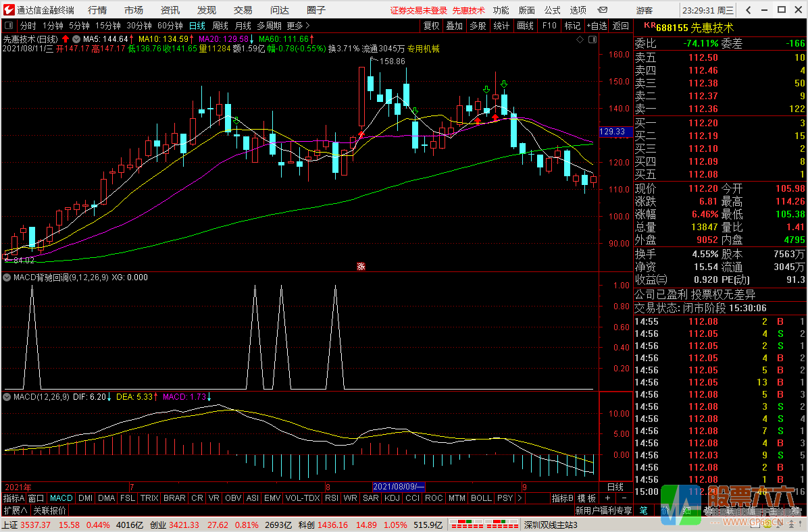Click the red 张 marker on chart
This screenshot has height=532, width=808.
[361, 266]
